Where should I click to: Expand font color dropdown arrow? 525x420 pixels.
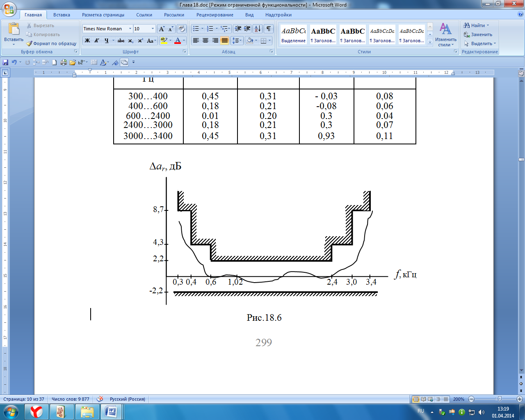tap(184, 41)
